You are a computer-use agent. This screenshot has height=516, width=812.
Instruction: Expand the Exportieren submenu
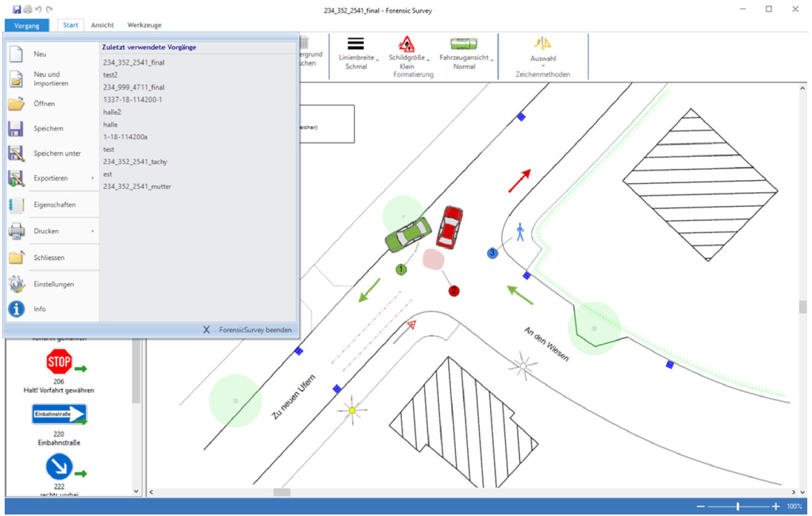click(92, 178)
